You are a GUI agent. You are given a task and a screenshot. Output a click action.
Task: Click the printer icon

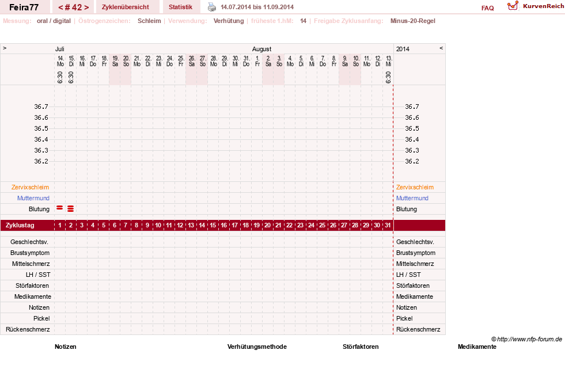(212, 7)
